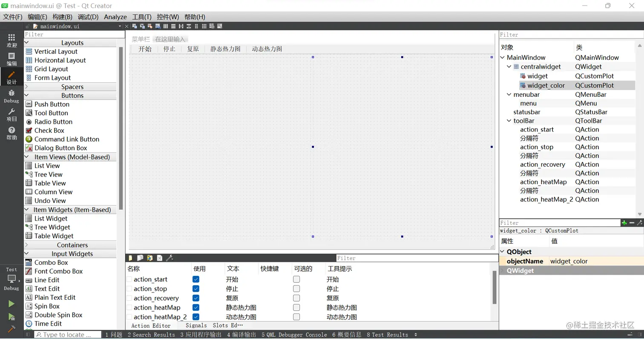Apply horizontal layout from designer toolbar
The height and width of the screenshot is (339, 644).
pos(166,26)
